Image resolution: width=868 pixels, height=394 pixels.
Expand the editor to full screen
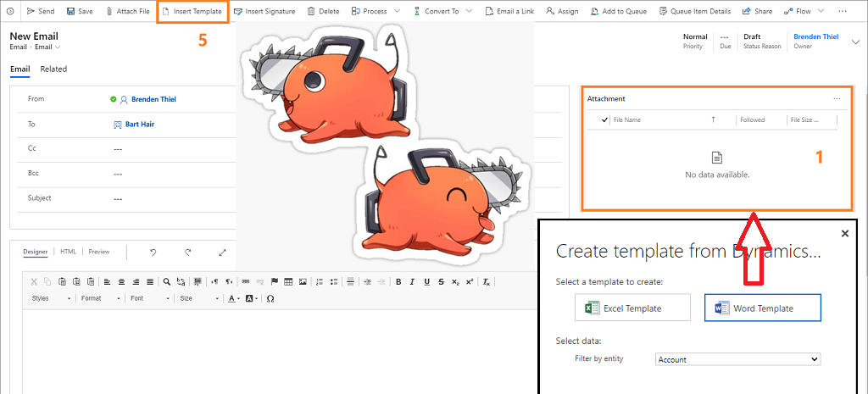point(223,252)
